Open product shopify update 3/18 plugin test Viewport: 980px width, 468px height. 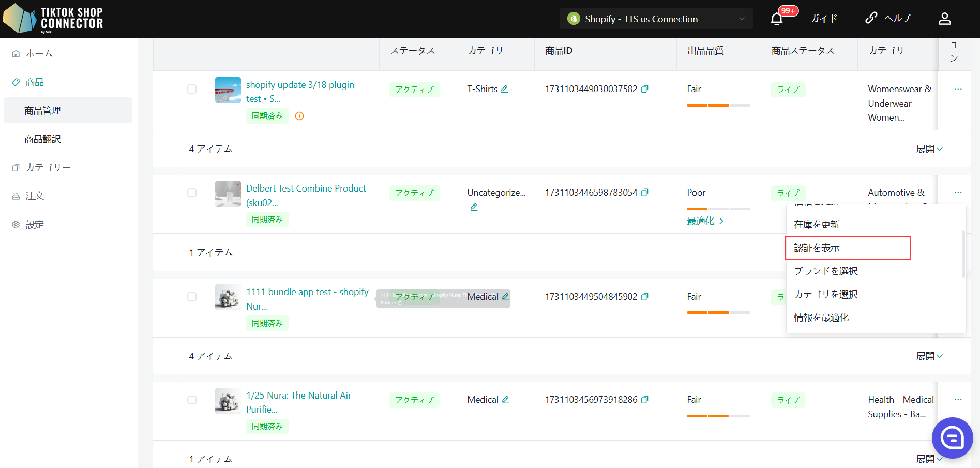tap(300, 92)
